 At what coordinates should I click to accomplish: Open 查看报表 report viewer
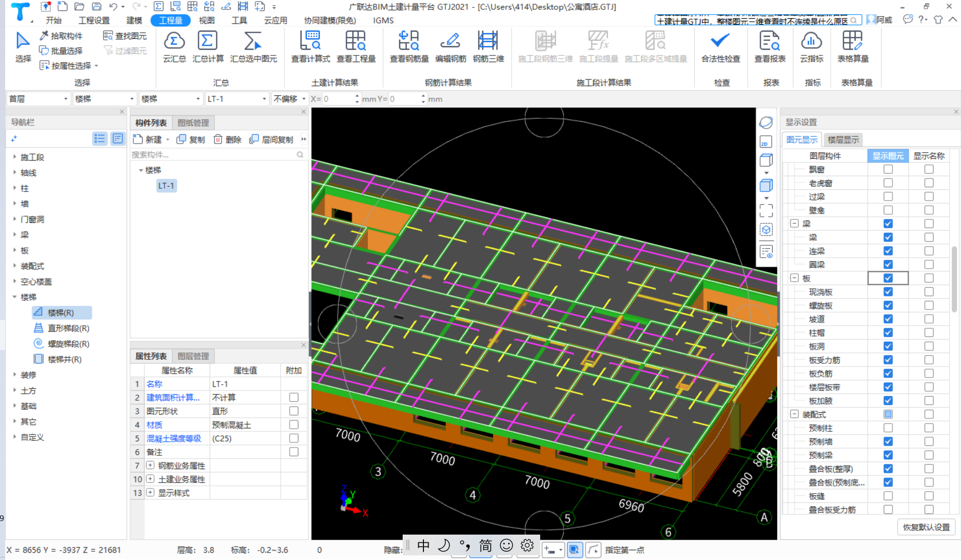770,47
